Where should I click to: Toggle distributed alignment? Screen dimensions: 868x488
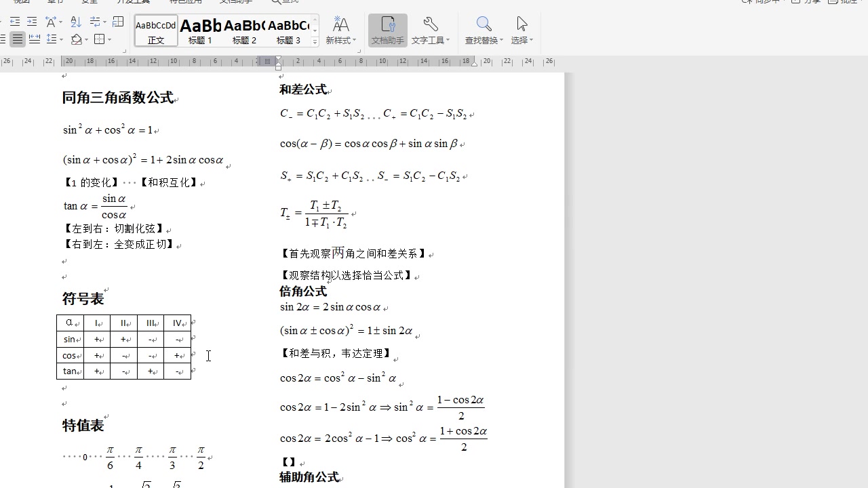point(34,40)
